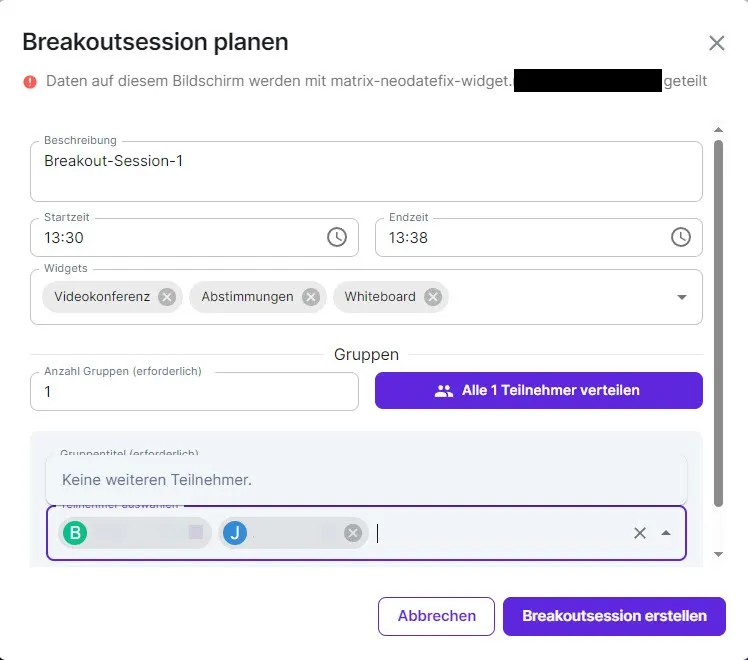
Task: Open the Endzeit clock picker
Action: (x=680, y=237)
